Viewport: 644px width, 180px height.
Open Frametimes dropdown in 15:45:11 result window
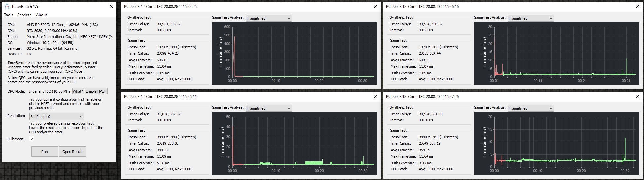point(269,108)
